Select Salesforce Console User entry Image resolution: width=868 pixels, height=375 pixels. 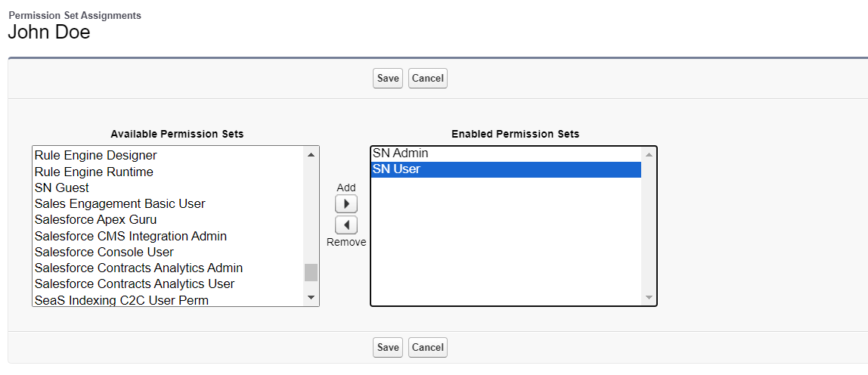tap(169, 252)
